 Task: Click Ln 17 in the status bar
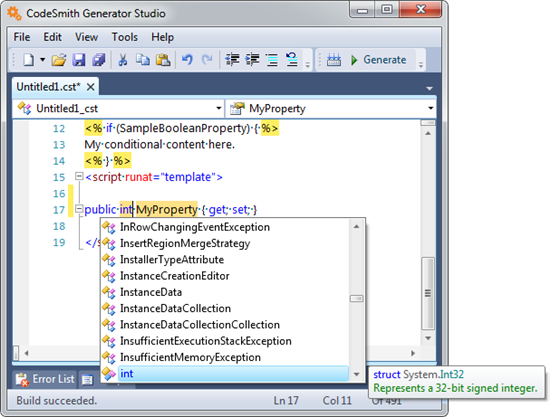(x=286, y=401)
